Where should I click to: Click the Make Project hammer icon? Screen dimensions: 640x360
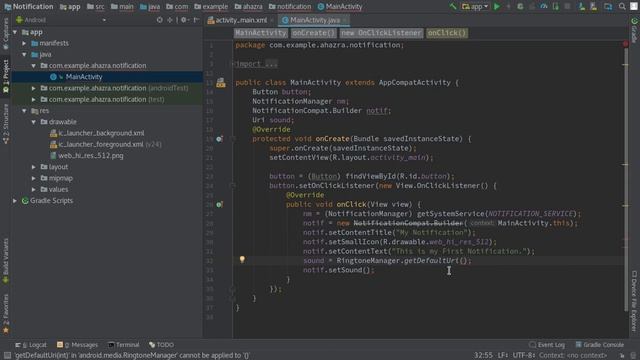(453, 7)
